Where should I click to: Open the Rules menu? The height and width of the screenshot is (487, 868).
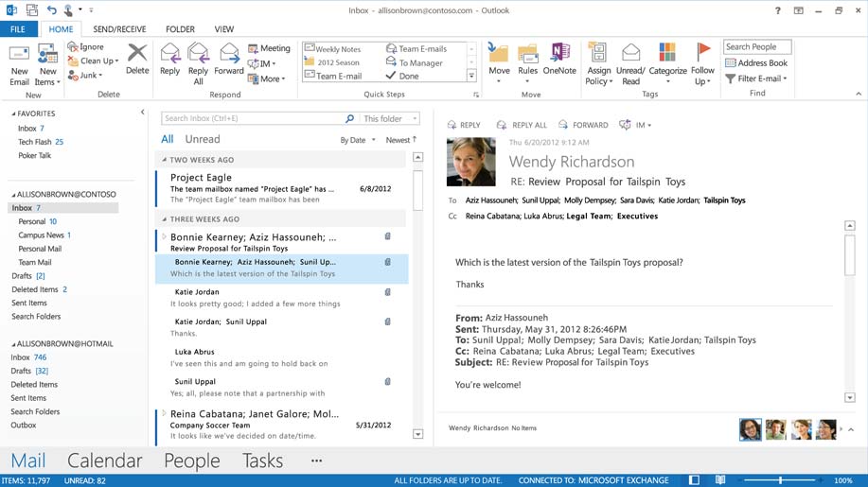(527, 63)
